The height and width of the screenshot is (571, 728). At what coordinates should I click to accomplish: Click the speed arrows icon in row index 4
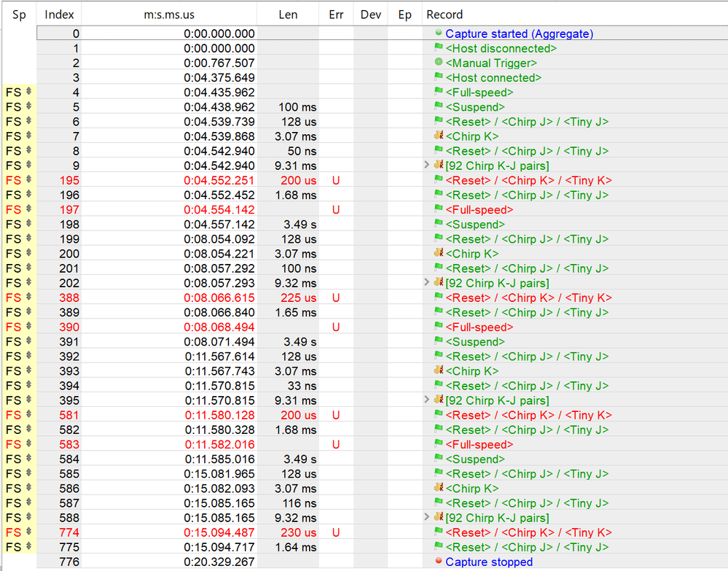coord(29,92)
